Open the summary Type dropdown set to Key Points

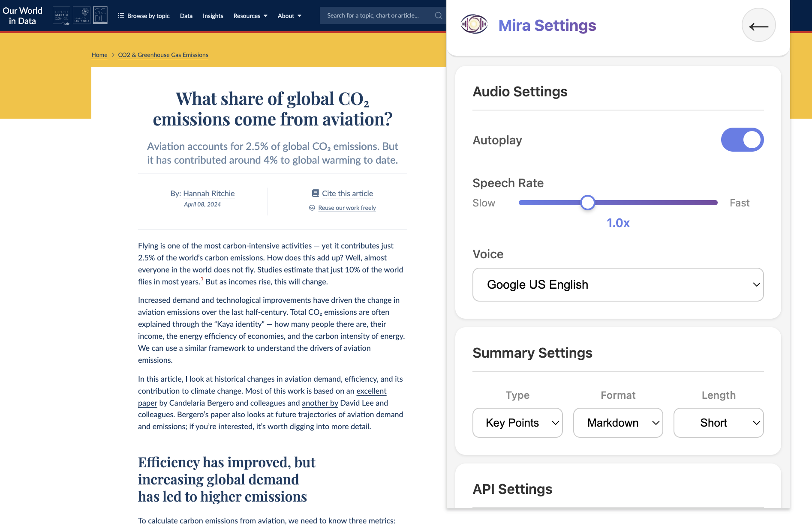tap(517, 423)
